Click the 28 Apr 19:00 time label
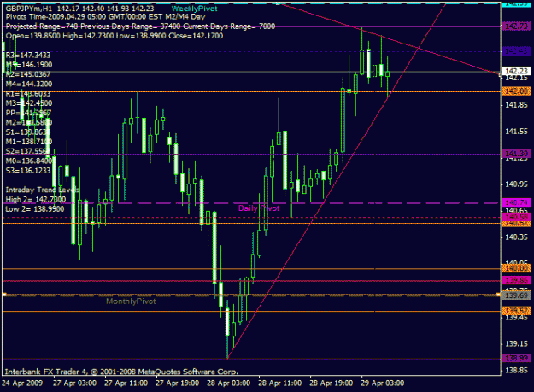Screen dimensions: 534x392 point(332,383)
